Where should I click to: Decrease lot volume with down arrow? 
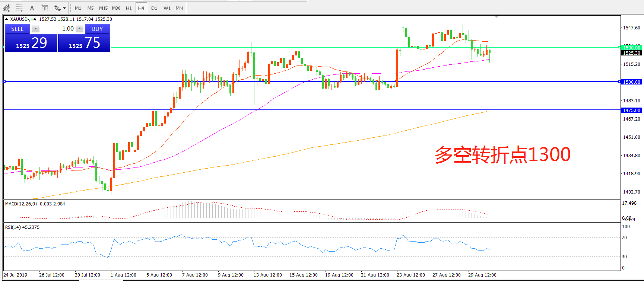[x=35, y=29]
